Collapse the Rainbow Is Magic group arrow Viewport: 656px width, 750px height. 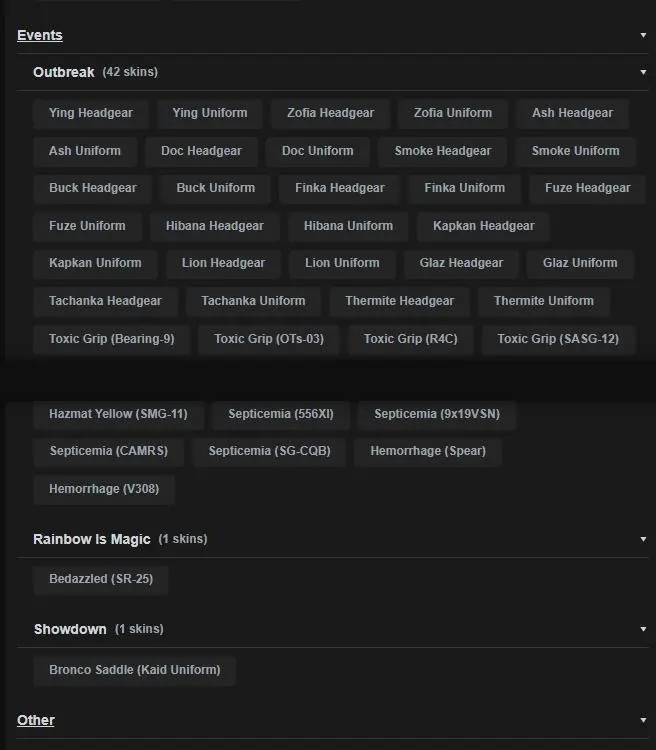643,539
